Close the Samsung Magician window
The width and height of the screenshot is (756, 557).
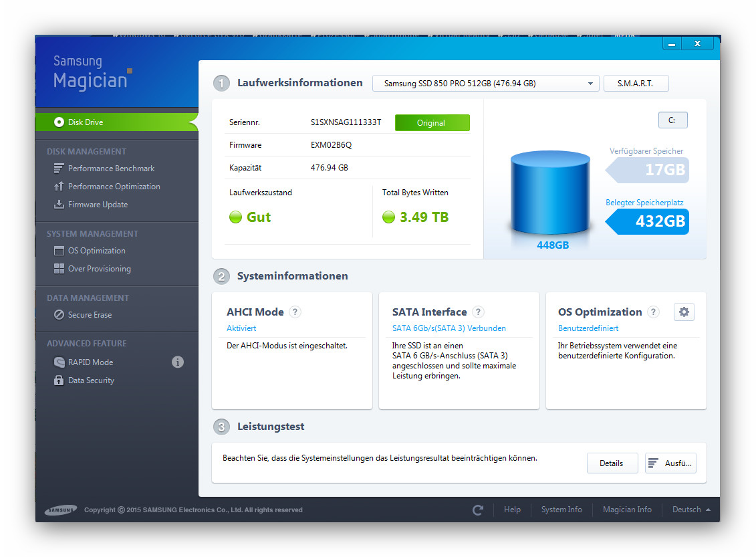point(697,44)
